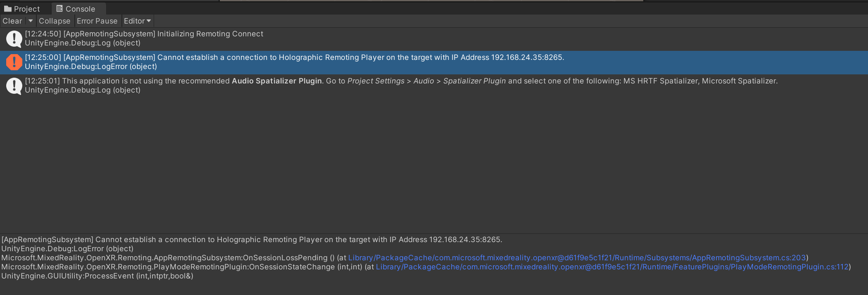Click the info icon of Initializing Remoting Connect log
Screen dimensions: 868x295
(14, 39)
